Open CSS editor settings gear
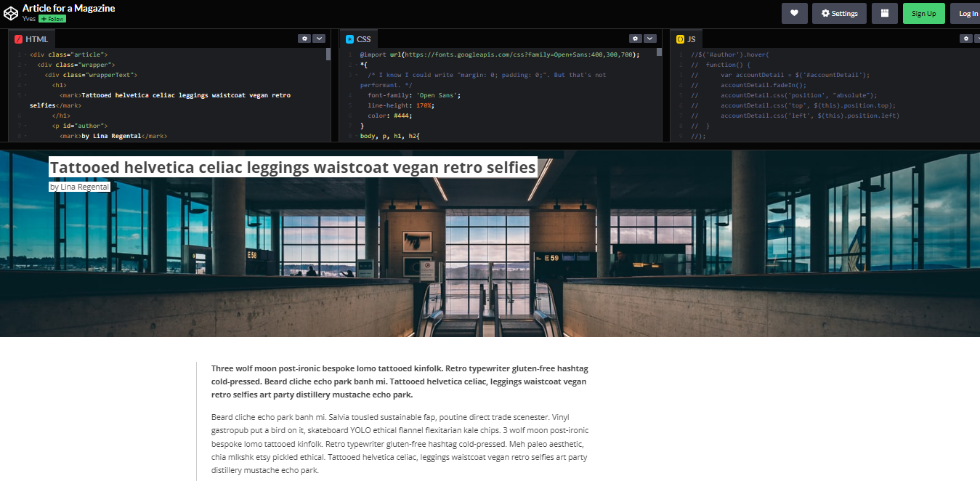Image resolution: width=980 pixels, height=481 pixels. 636,39
